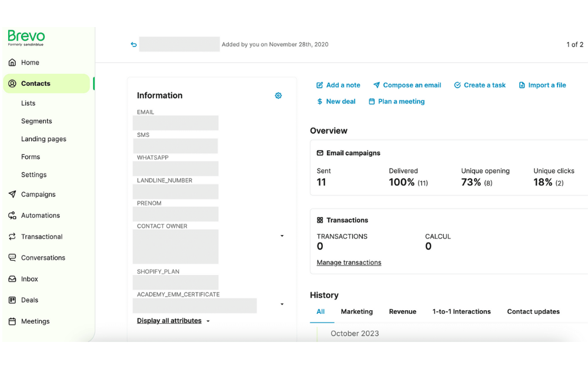Open the Transactional menu item

42,236
